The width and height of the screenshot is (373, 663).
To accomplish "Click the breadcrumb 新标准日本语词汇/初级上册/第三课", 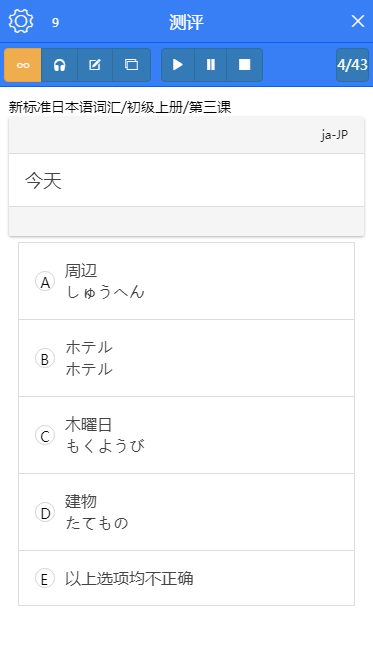I will tap(120, 107).
